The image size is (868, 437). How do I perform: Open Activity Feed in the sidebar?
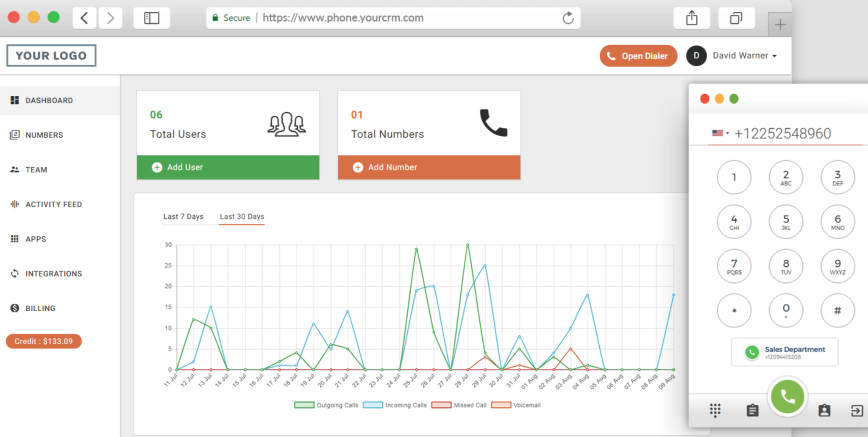53,205
